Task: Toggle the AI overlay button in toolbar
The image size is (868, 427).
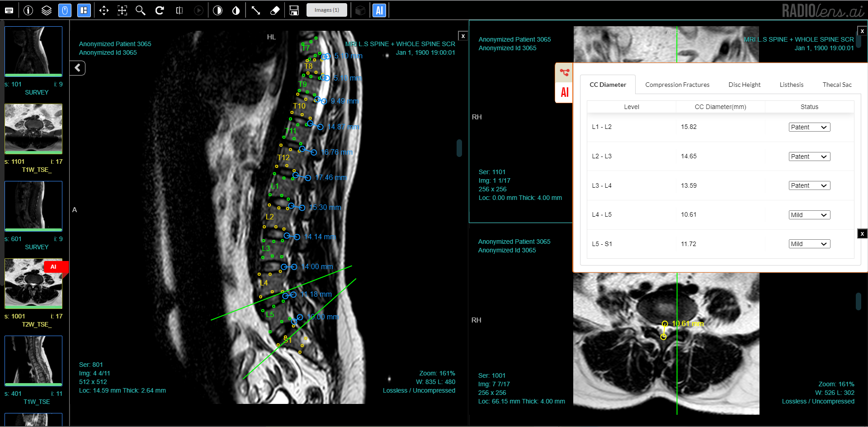Action: 379,10
